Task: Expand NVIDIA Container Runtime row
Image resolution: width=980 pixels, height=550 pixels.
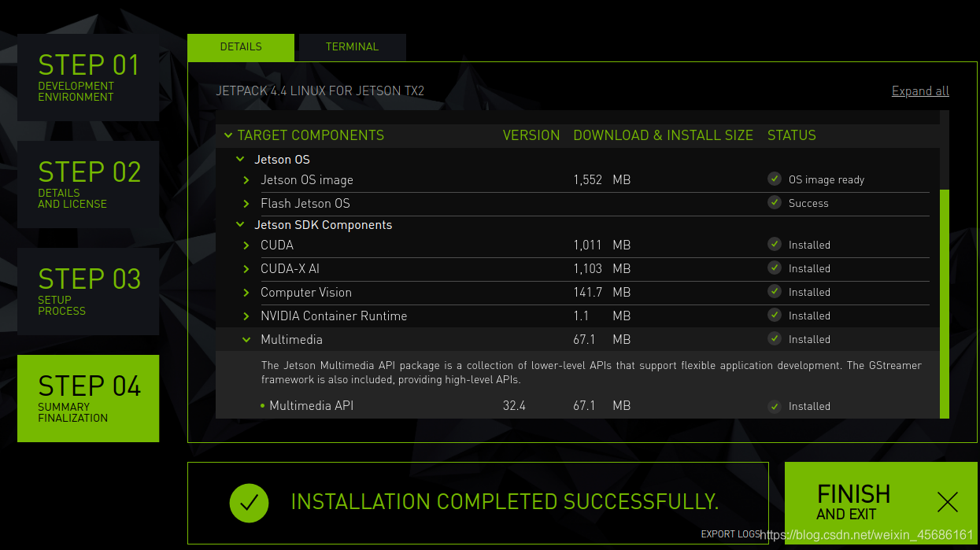Action: pyautogui.click(x=246, y=316)
